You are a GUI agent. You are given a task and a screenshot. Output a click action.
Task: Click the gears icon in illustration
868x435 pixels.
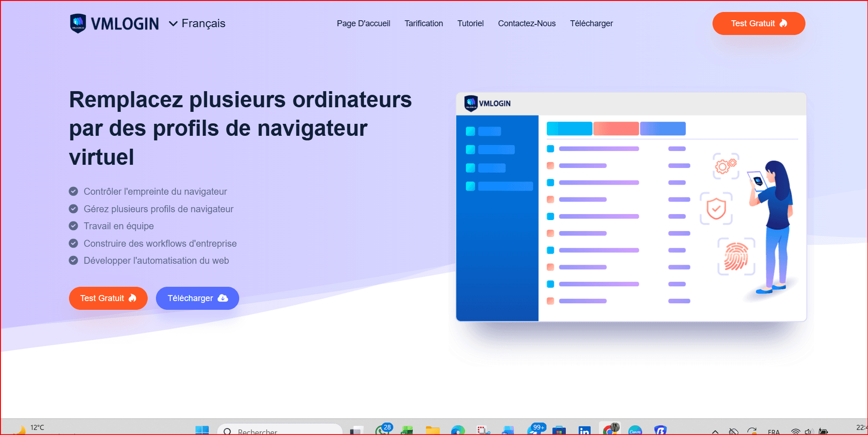726,166
